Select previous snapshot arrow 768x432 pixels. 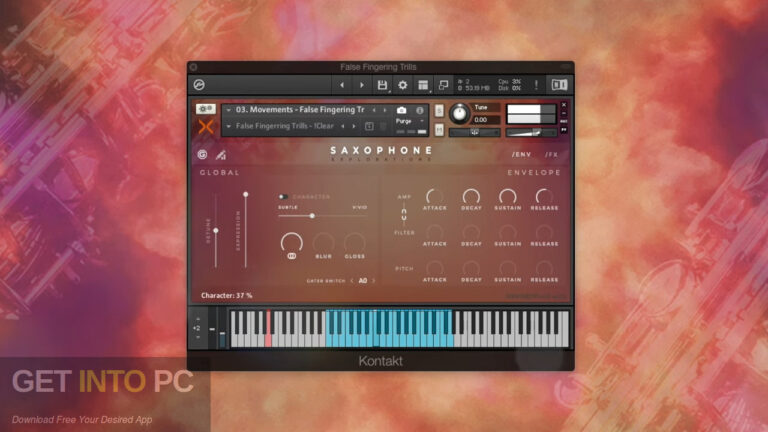coord(343,126)
